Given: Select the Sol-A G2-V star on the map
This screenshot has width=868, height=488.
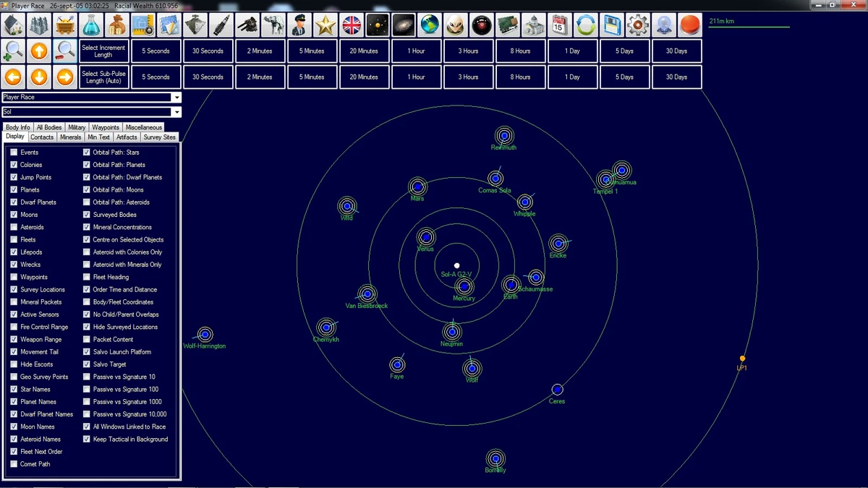Looking at the screenshot, I should point(456,265).
